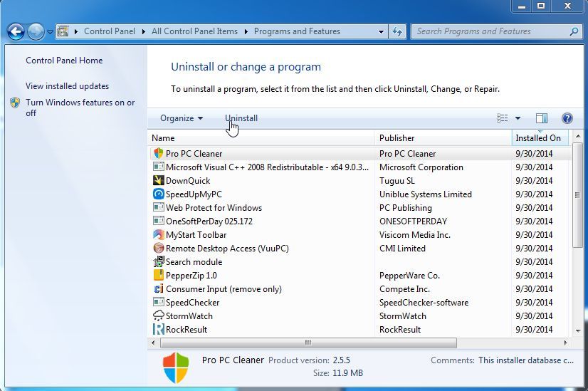Select the PepperZip 1.0 name text
The height and width of the screenshot is (391, 588).
click(x=191, y=276)
